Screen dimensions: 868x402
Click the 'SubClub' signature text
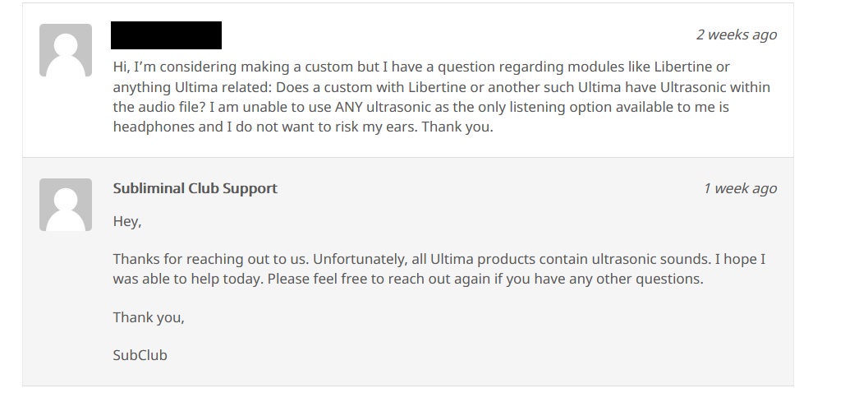click(140, 355)
